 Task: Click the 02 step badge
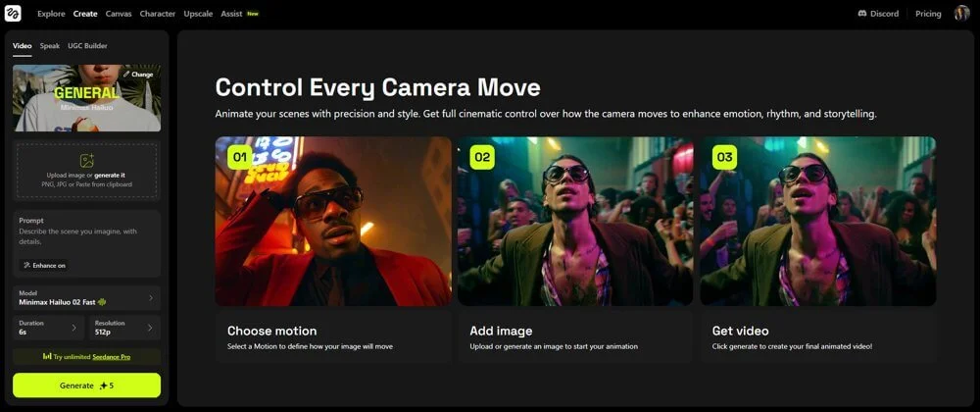pyautogui.click(x=481, y=157)
